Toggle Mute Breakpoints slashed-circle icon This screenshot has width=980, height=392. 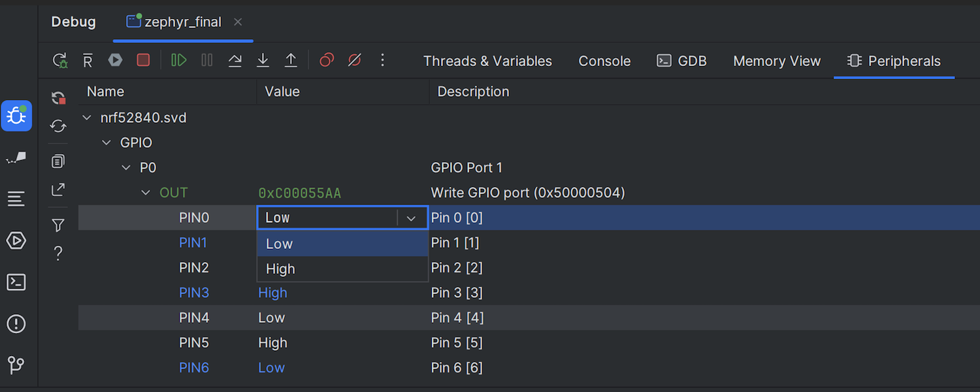tap(355, 61)
